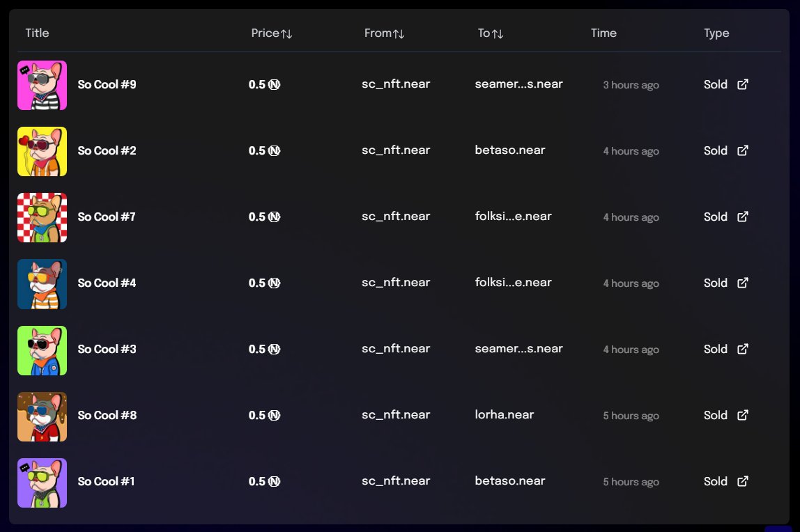
Task: Select folksi...e.near buyer in So Cool #7 row
Action: pos(513,216)
